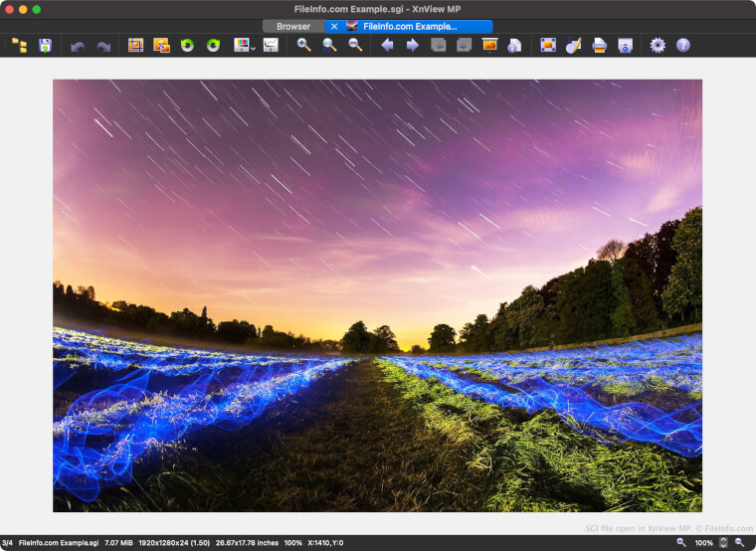Click the Resize image icon
Image resolution: width=756 pixels, height=551 pixels.
[161, 45]
